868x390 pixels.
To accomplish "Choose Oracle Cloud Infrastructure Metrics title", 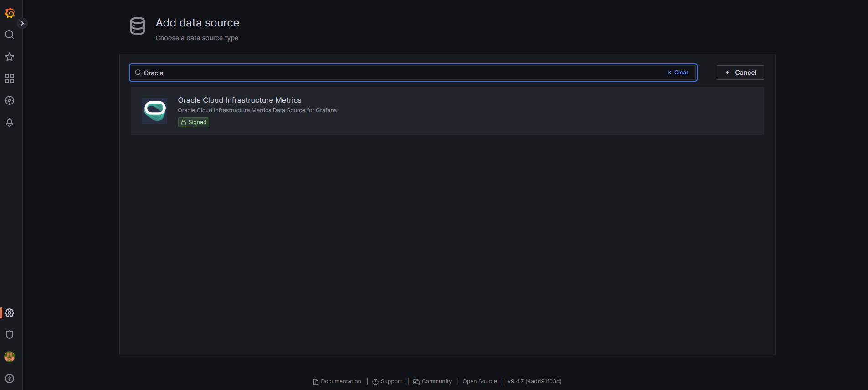I will (240, 100).
